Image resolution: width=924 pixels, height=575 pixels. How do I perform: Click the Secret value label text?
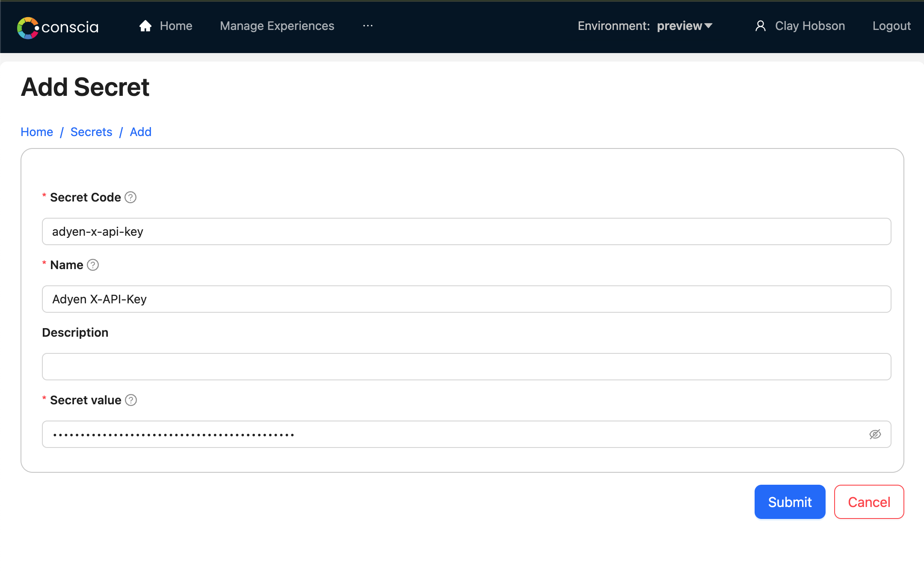point(86,400)
